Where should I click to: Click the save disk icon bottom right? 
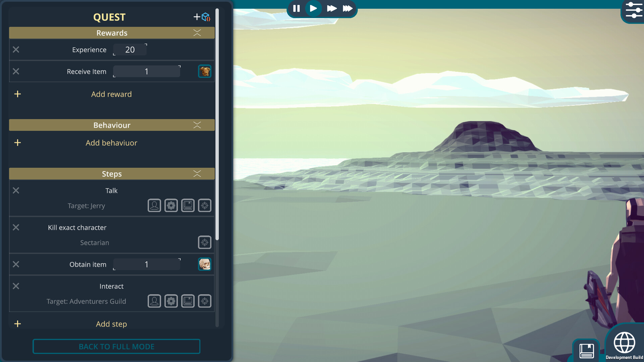(x=586, y=351)
